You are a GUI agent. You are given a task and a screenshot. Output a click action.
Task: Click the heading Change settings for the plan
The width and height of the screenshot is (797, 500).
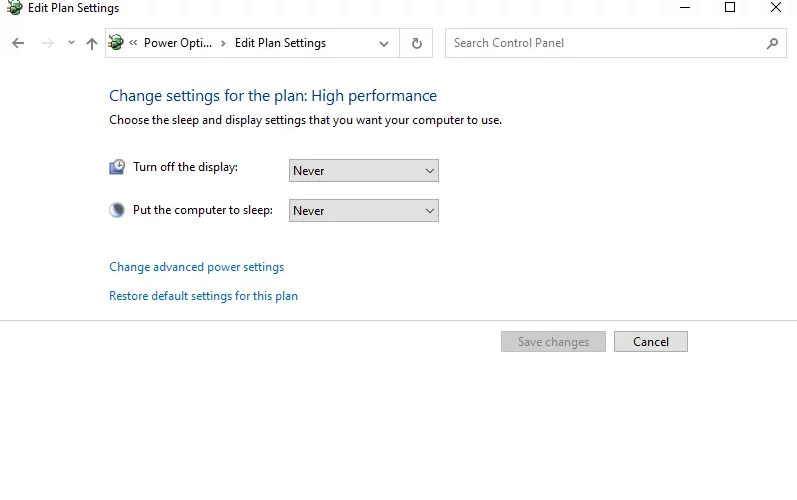coord(273,96)
